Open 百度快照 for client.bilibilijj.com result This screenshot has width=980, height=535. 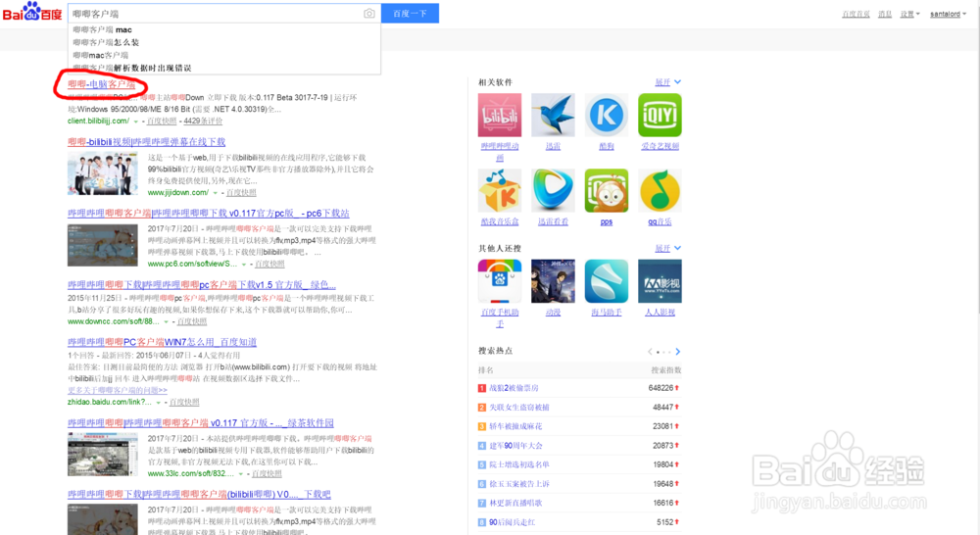click(x=162, y=122)
